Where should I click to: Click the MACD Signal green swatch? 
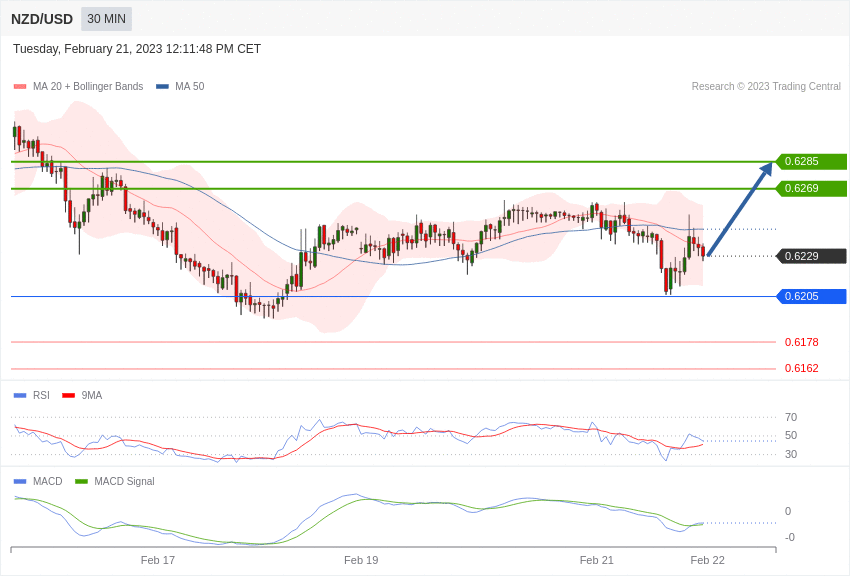(x=81, y=482)
